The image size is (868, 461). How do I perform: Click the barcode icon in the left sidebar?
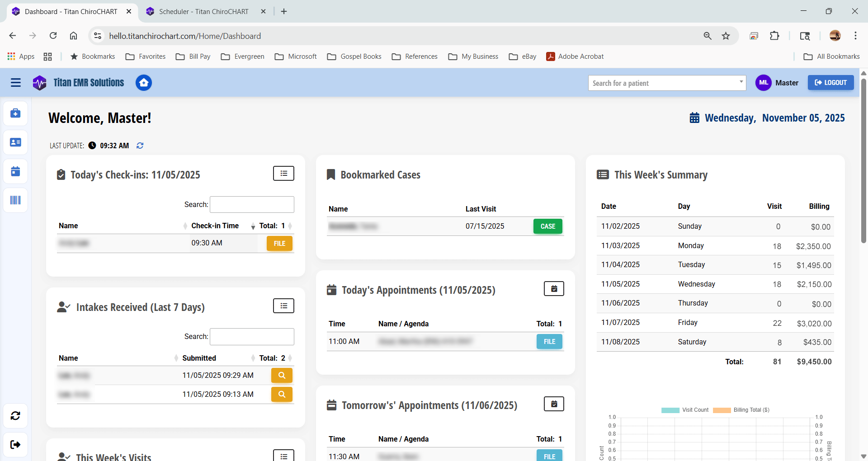tap(15, 200)
